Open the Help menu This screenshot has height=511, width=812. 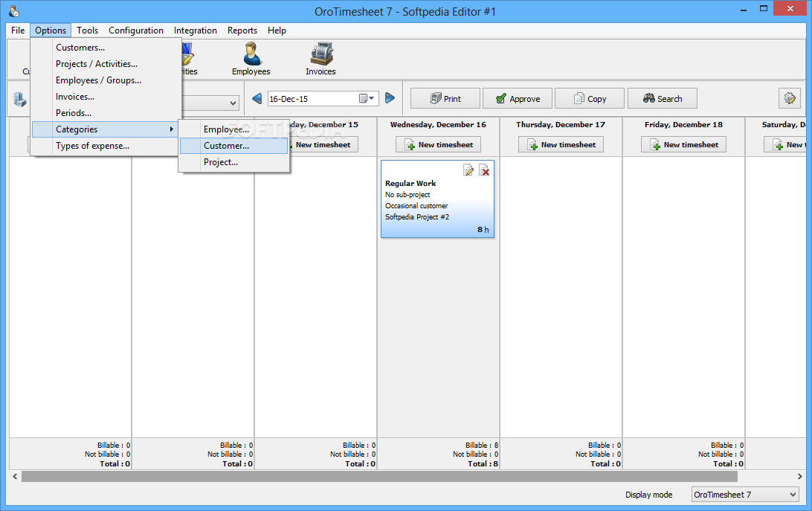pyautogui.click(x=277, y=30)
